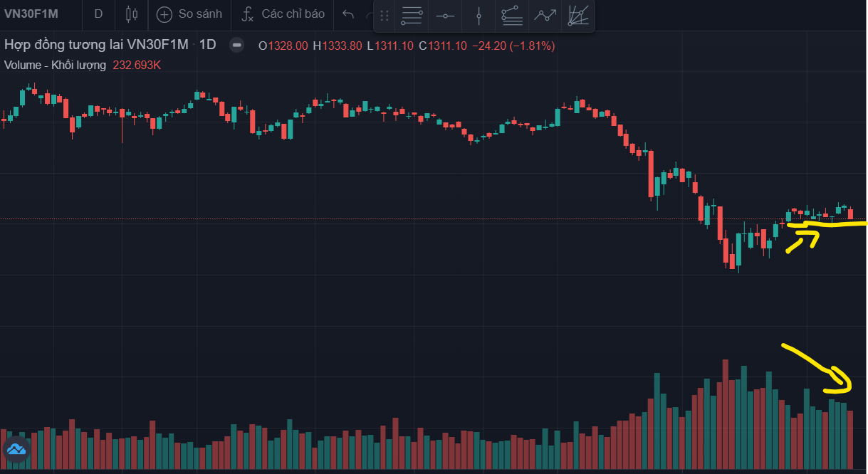Click the Hợp đồng tương lai VN30F1M title
This screenshot has width=868, height=474.
click(x=96, y=45)
